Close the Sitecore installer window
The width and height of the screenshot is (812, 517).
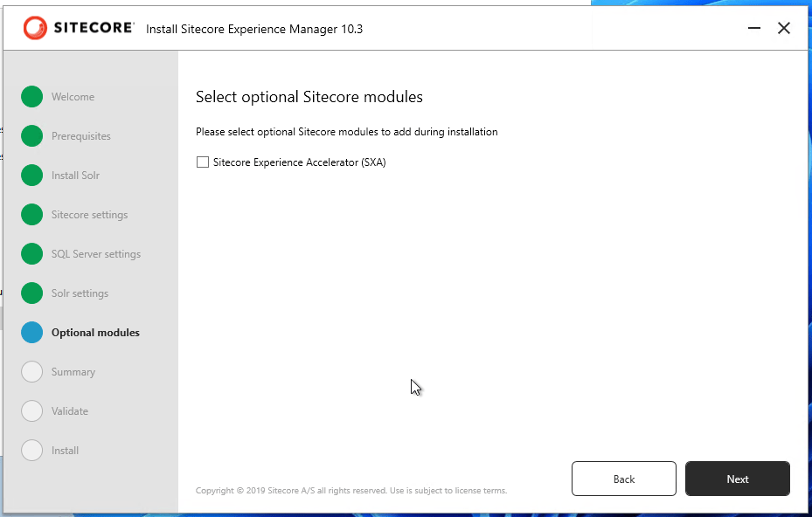click(x=784, y=29)
